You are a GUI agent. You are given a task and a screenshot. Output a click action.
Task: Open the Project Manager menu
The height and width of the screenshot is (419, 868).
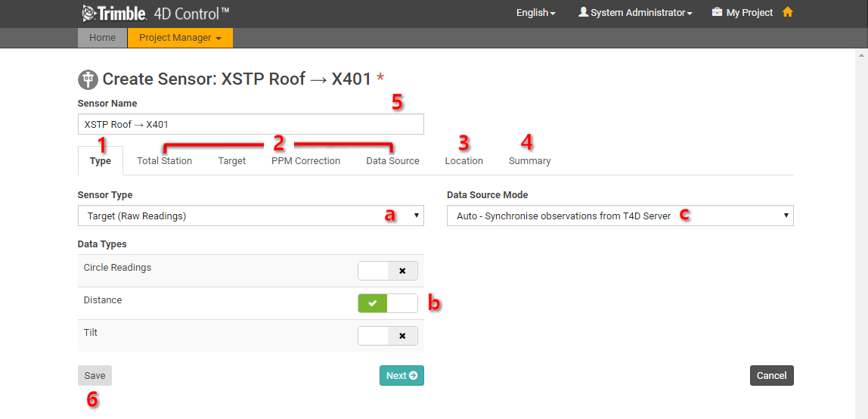(180, 38)
